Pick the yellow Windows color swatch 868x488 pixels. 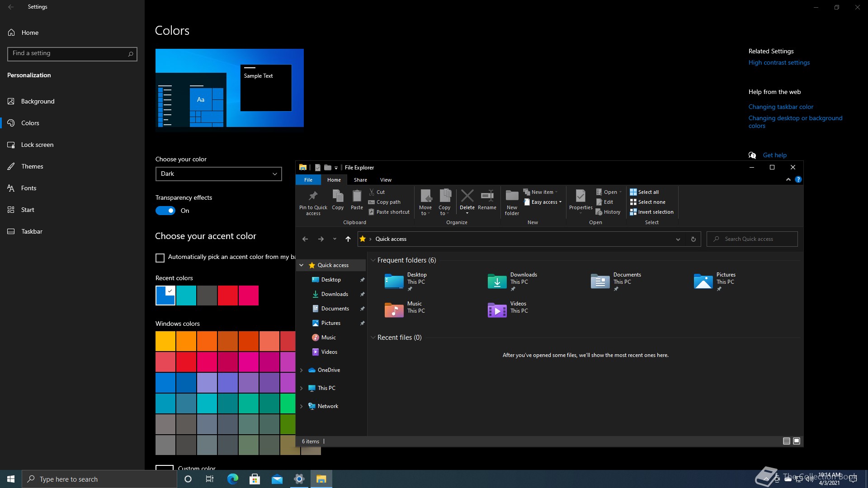[165, 341]
